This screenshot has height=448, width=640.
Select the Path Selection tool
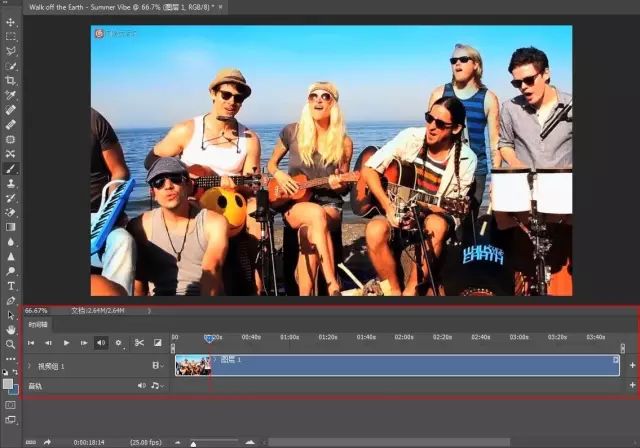[11, 315]
